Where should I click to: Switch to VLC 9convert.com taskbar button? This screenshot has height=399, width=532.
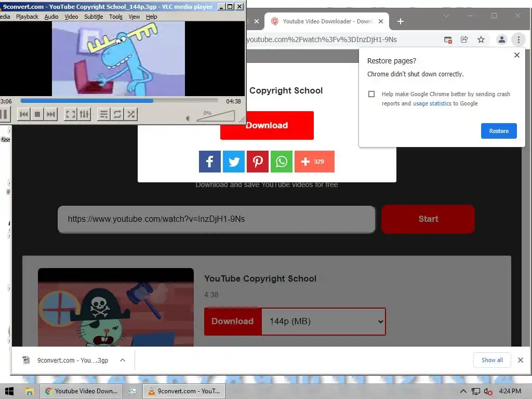184,391
